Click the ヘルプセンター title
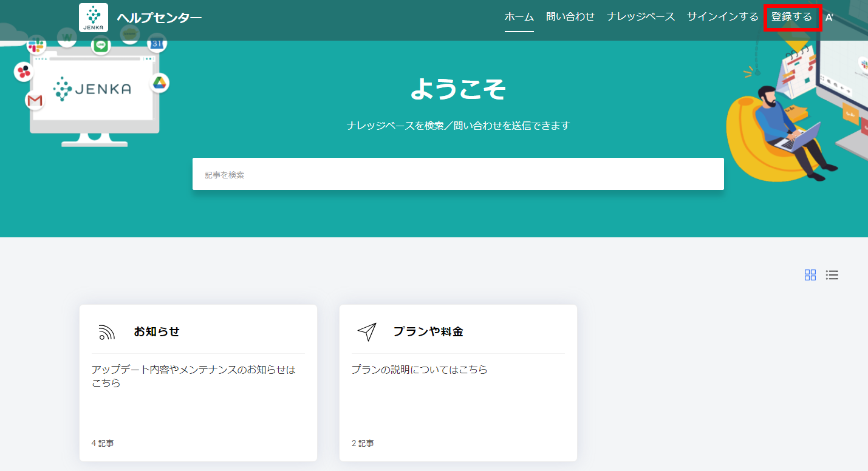 coord(159,18)
